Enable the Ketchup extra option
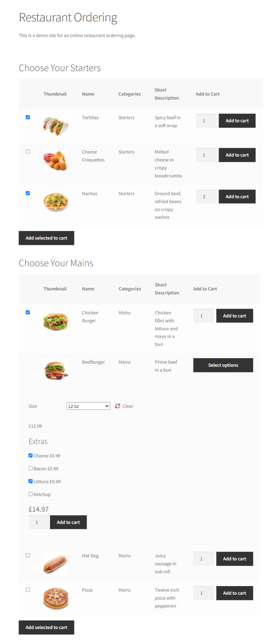Screen dimensions: 274x644 pos(30,494)
